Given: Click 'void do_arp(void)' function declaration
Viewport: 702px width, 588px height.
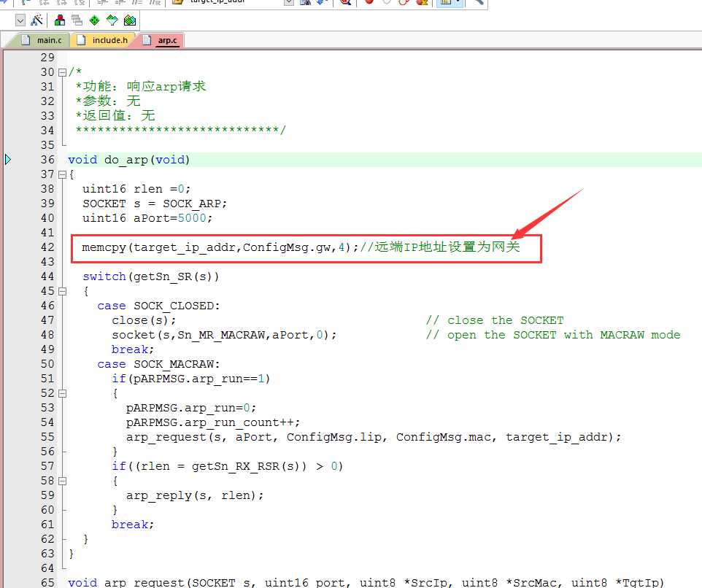Looking at the screenshot, I should (129, 160).
